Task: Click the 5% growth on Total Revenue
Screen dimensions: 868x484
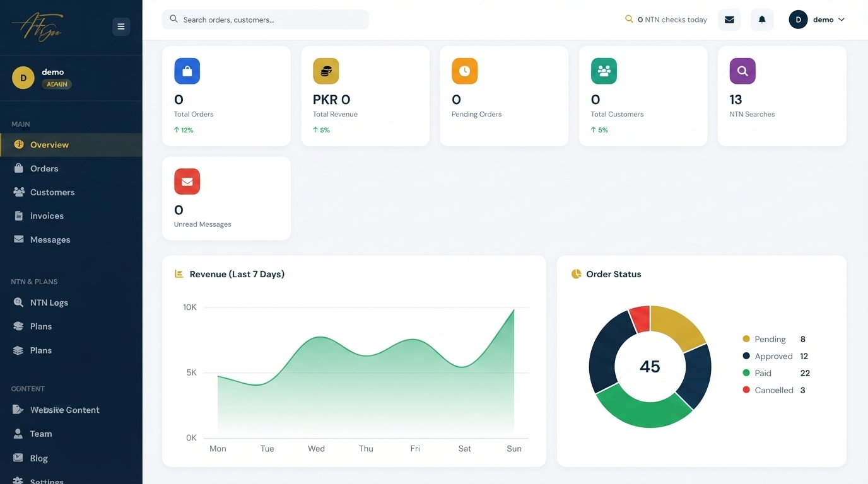Action: click(321, 130)
